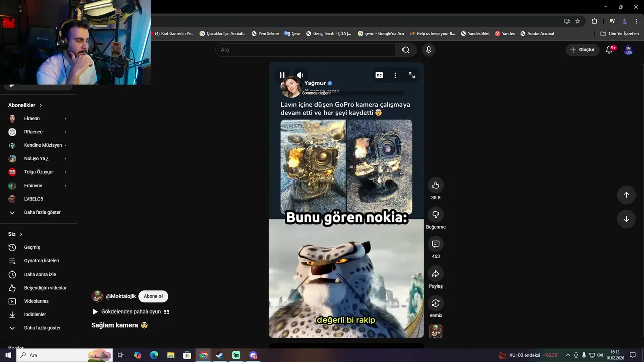The image size is (644, 362).
Task: Open Remix options for this Short
Action: pyautogui.click(x=436, y=303)
